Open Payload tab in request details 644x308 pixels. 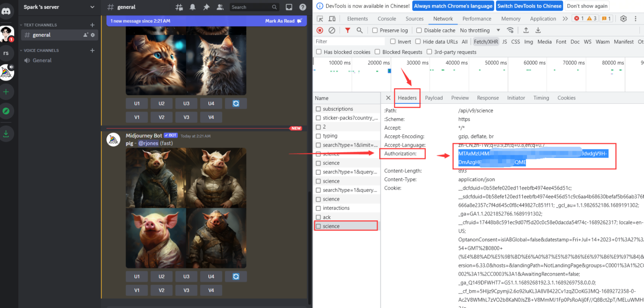click(x=434, y=98)
